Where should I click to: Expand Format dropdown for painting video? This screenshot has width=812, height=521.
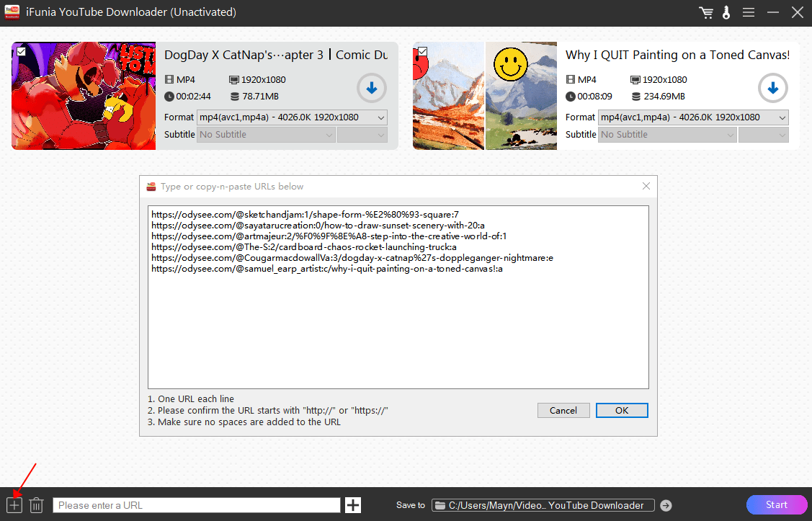click(x=693, y=117)
